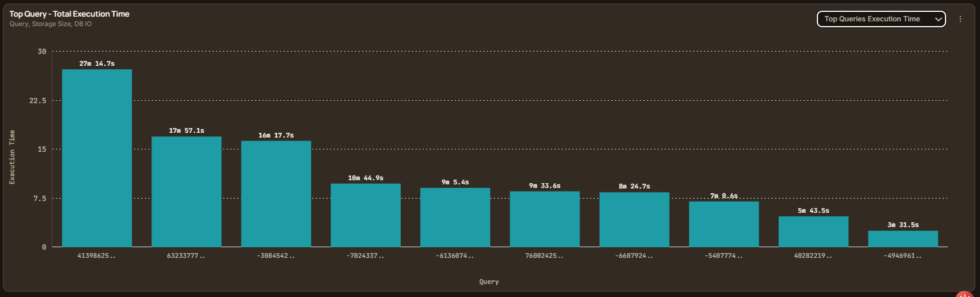Click the Query, Storage Size, DB IO subtitle
The width and height of the screenshot is (980, 297).
(50, 24)
